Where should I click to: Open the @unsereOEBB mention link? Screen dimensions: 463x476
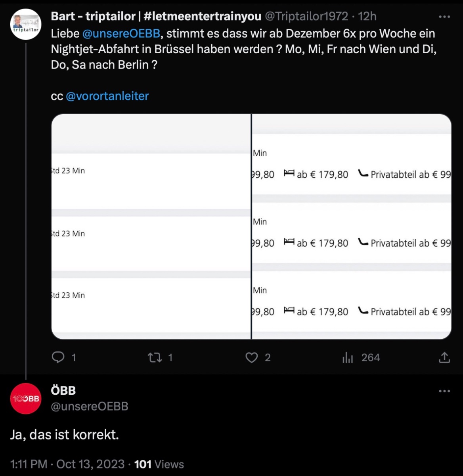point(121,33)
